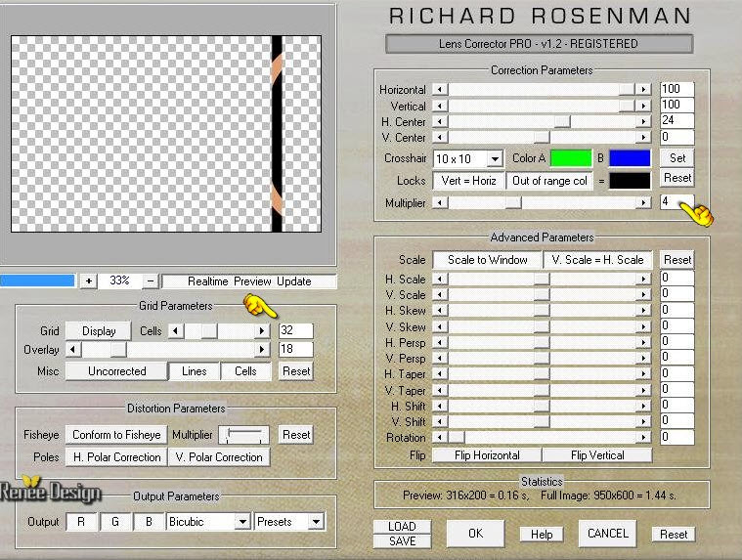Screen dimensions: 742x560
Task: Click right arrow of V. Taper slider
Action: click(643, 390)
